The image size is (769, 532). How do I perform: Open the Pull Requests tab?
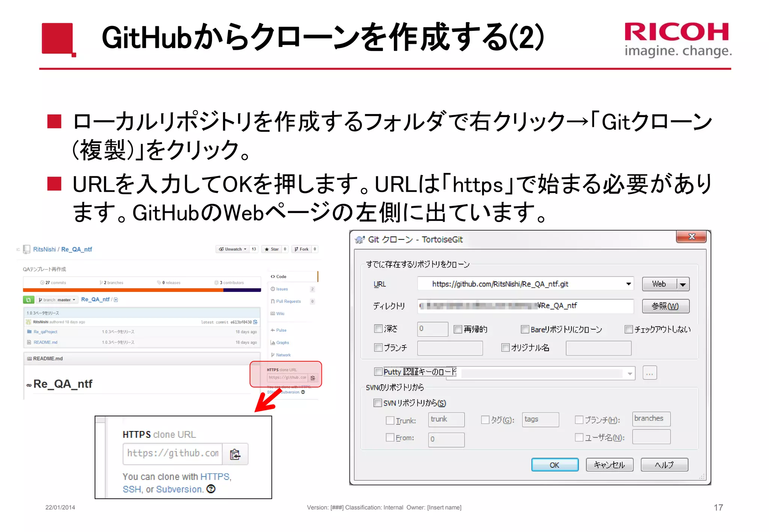coord(286,301)
